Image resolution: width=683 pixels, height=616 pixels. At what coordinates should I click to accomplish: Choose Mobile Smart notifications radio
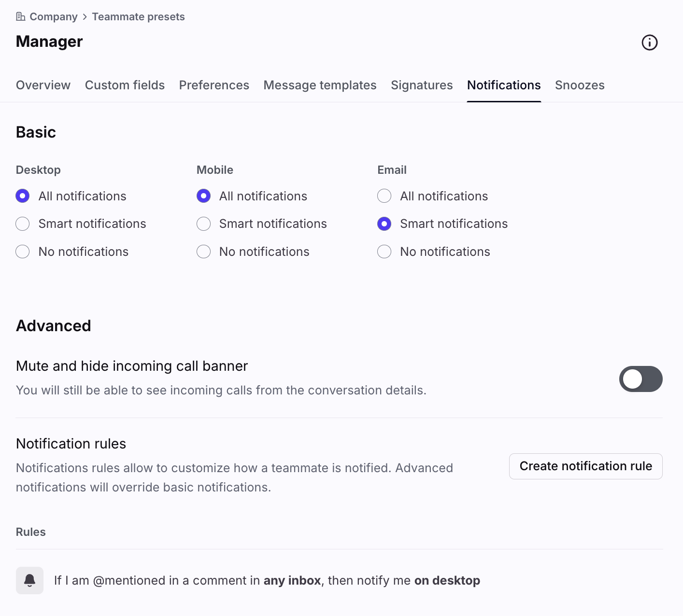pyautogui.click(x=203, y=224)
